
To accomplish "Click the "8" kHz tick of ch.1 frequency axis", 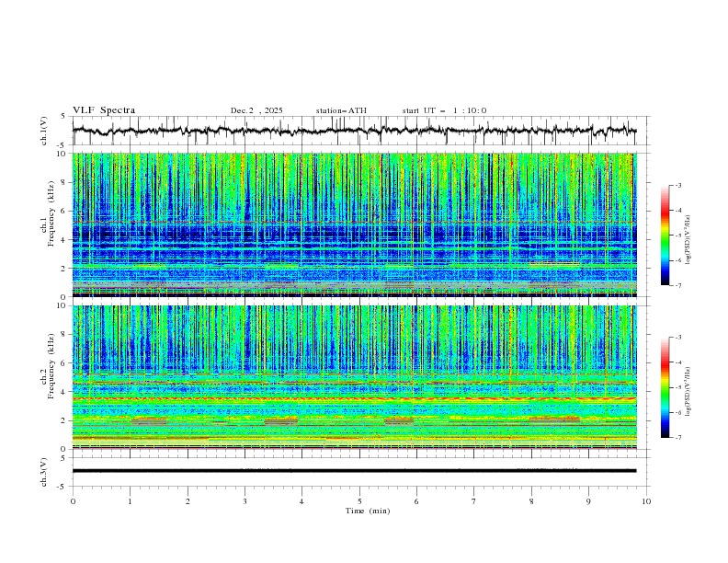I will 64,182.
